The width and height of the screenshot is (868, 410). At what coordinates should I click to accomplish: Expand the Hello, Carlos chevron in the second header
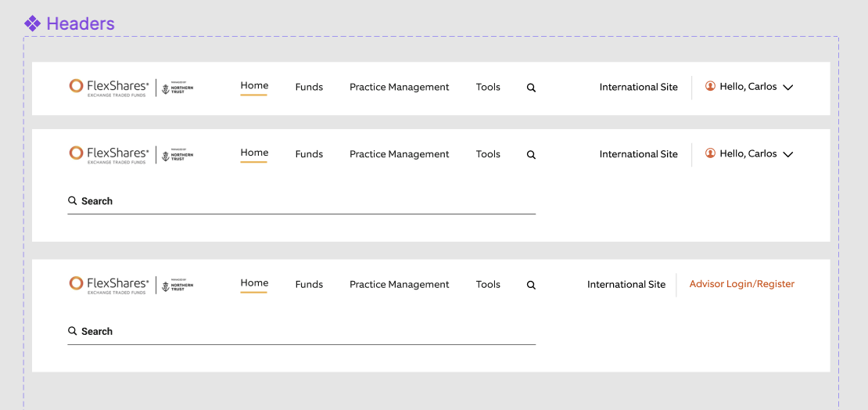coord(788,155)
